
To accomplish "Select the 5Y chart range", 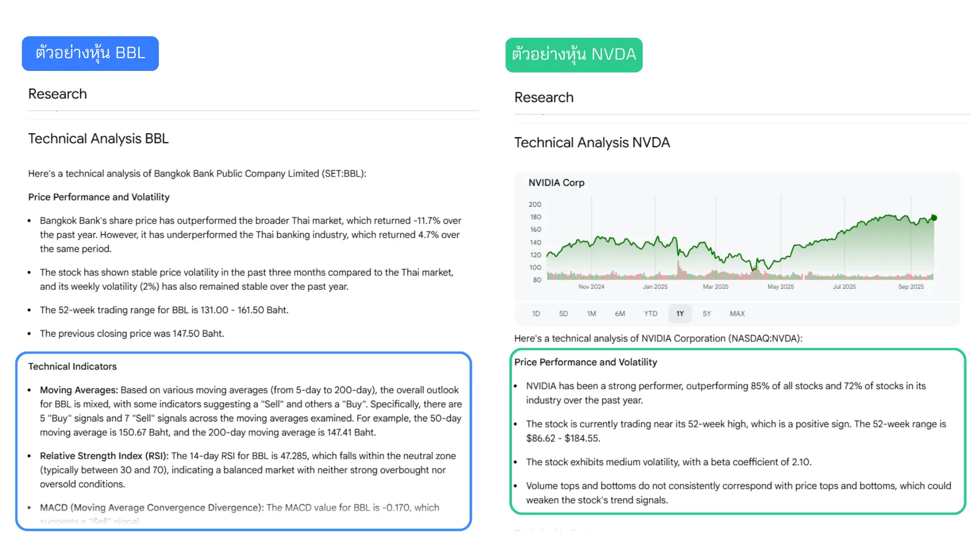I will pyautogui.click(x=707, y=314).
